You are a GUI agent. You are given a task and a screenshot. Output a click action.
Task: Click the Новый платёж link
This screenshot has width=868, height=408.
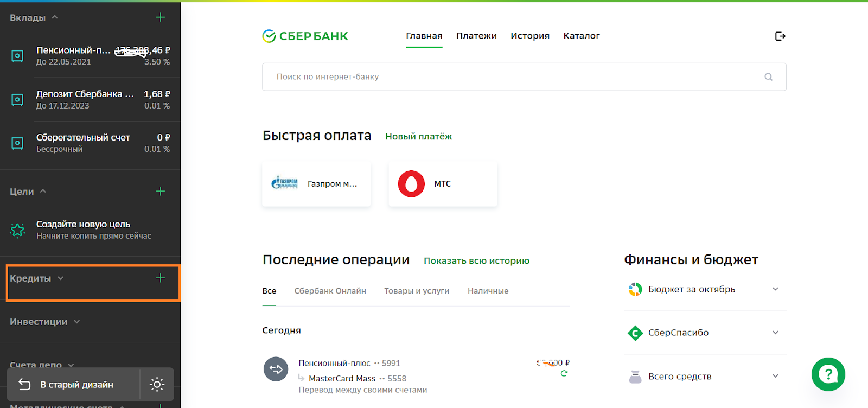419,137
